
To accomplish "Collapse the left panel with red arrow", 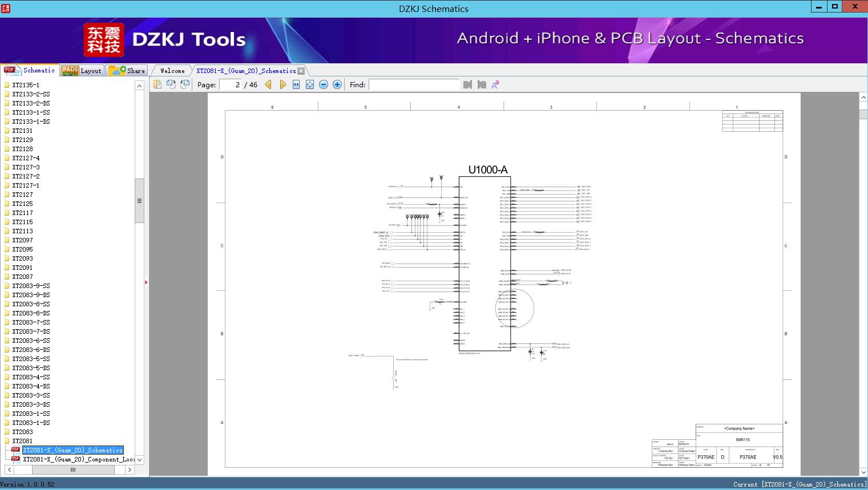I will pyautogui.click(x=146, y=282).
